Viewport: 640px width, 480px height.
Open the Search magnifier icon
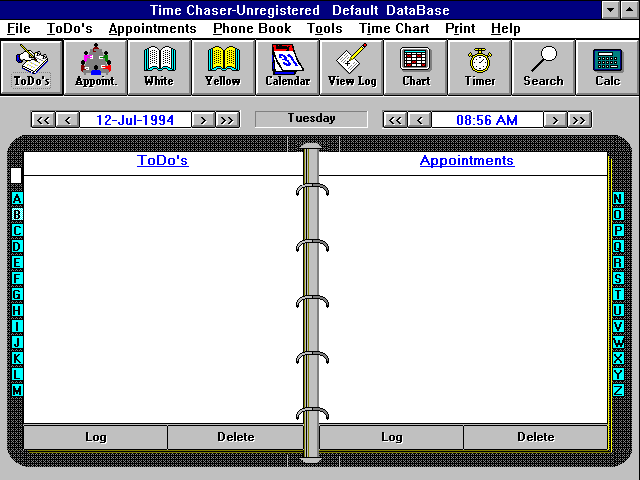pos(544,68)
